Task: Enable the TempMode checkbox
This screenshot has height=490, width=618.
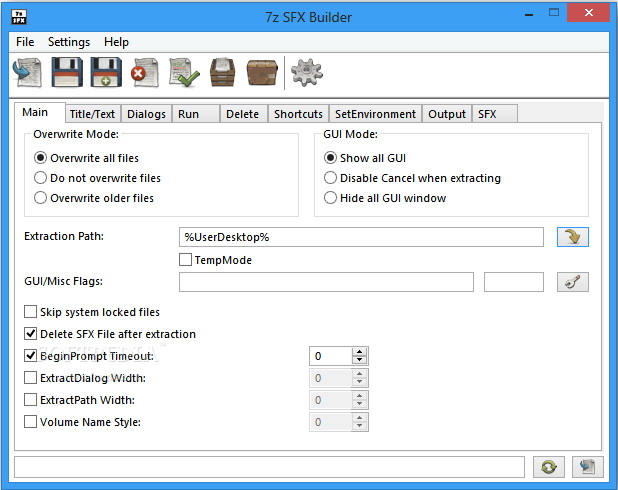Action: [185, 260]
